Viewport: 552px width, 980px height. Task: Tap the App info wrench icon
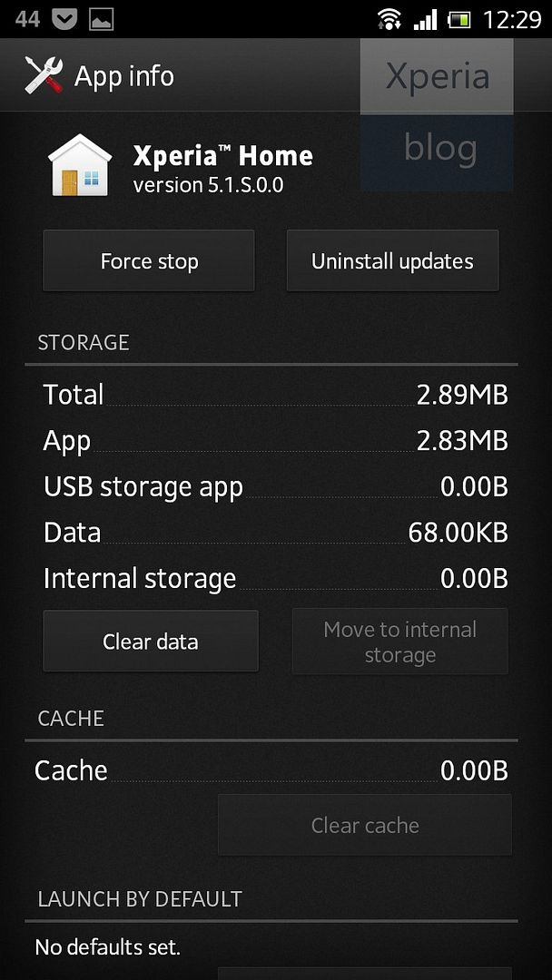44,75
